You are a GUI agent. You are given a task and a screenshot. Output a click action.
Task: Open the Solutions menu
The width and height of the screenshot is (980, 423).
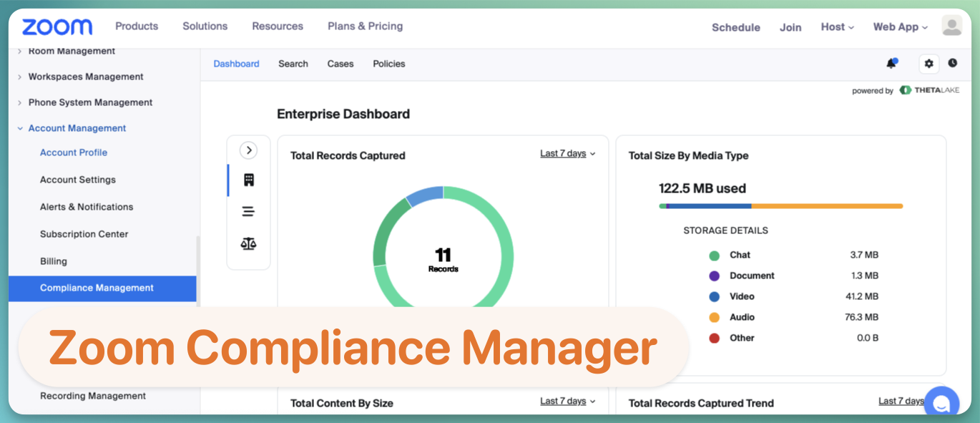[x=205, y=26]
